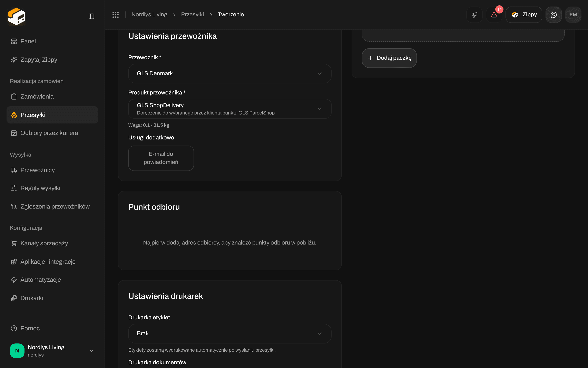Click the orange parcel logo in the sidebar
Screen dimensions: 588x368
(x=16, y=16)
